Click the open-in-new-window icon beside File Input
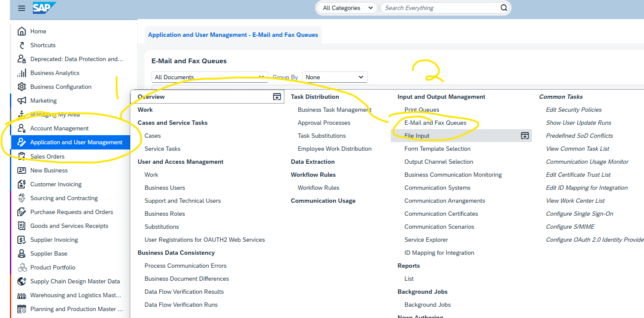 (x=525, y=136)
